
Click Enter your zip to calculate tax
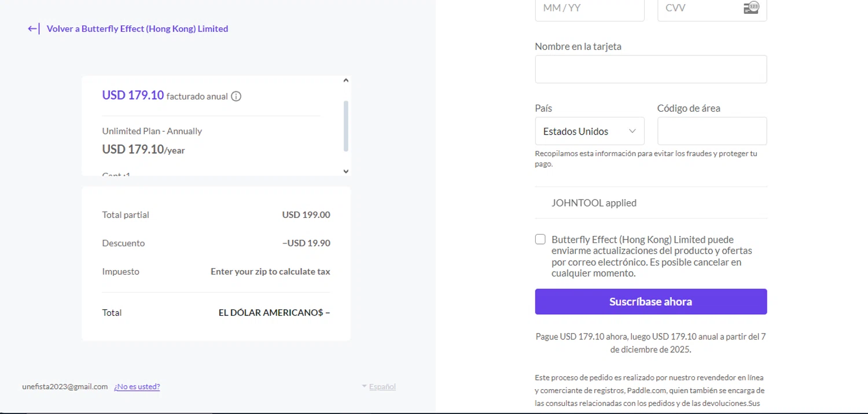click(270, 272)
